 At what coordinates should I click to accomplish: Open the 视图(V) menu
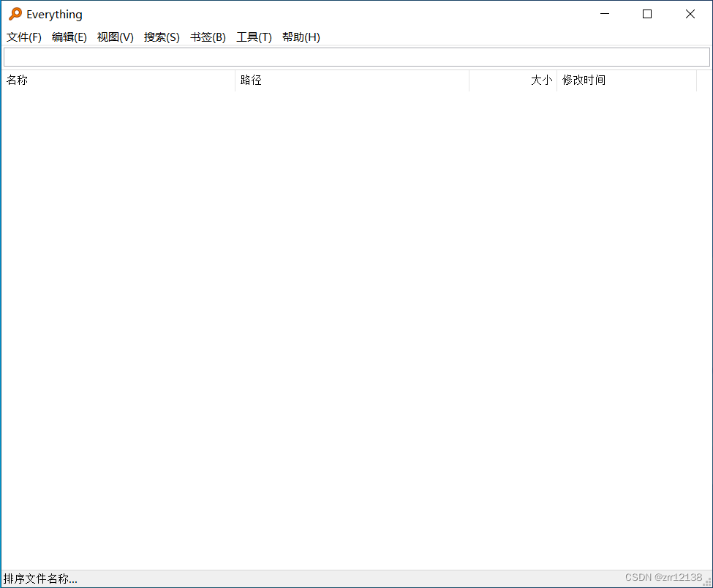pos(115,37)
